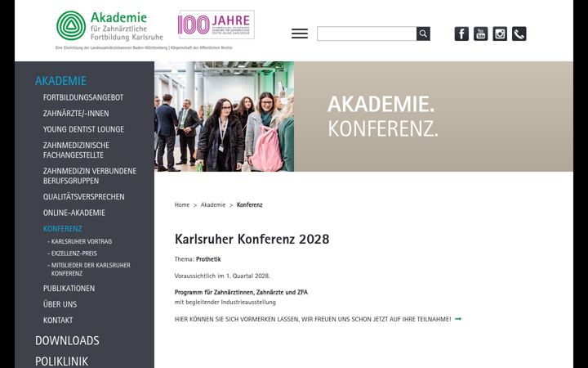This screenshot has height=368, width=588.
Task: Select Online-Akademie in sidebar
Action: 73,213
